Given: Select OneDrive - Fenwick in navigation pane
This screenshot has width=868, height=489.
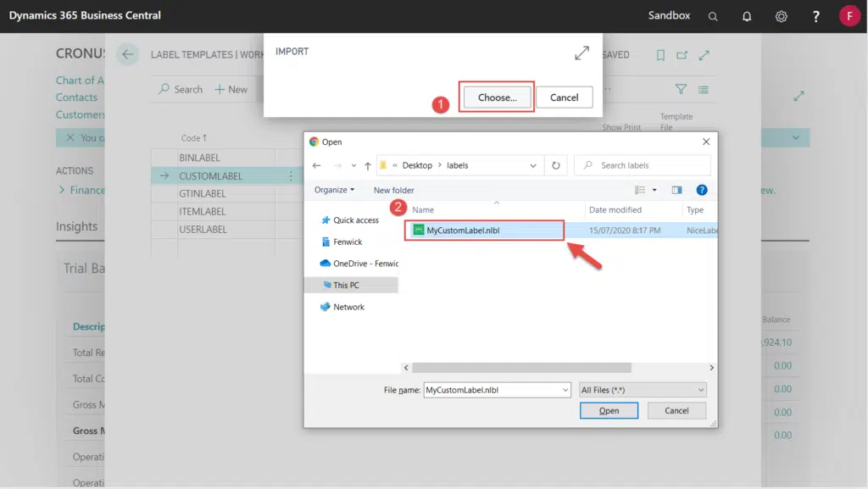Looking at the screenshot, I should (x=359, y=264).
